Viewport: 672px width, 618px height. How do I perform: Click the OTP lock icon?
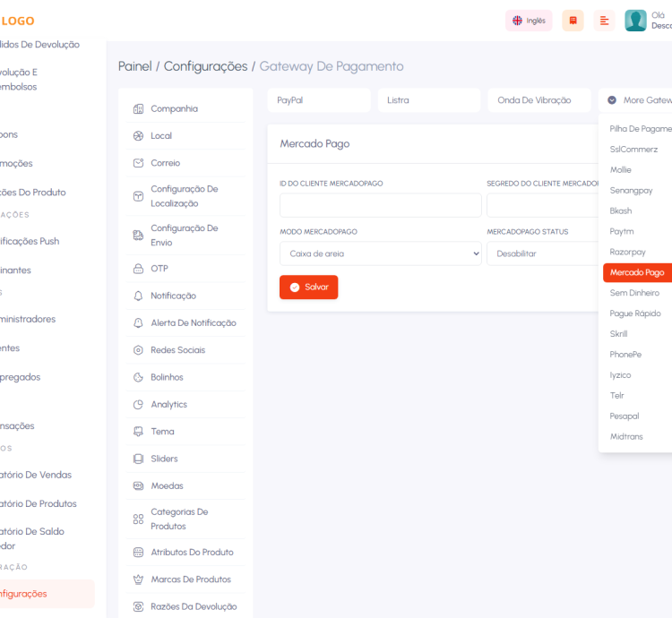coord(138,269)
